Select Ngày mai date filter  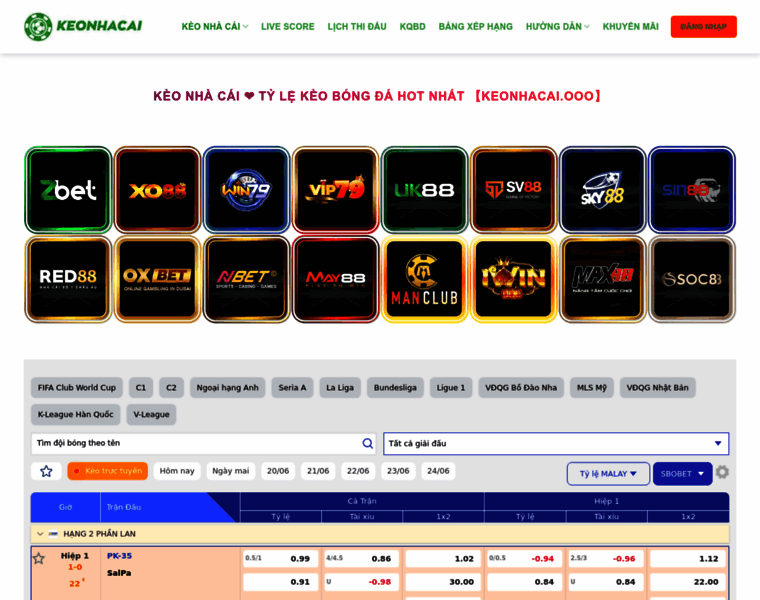231,471
